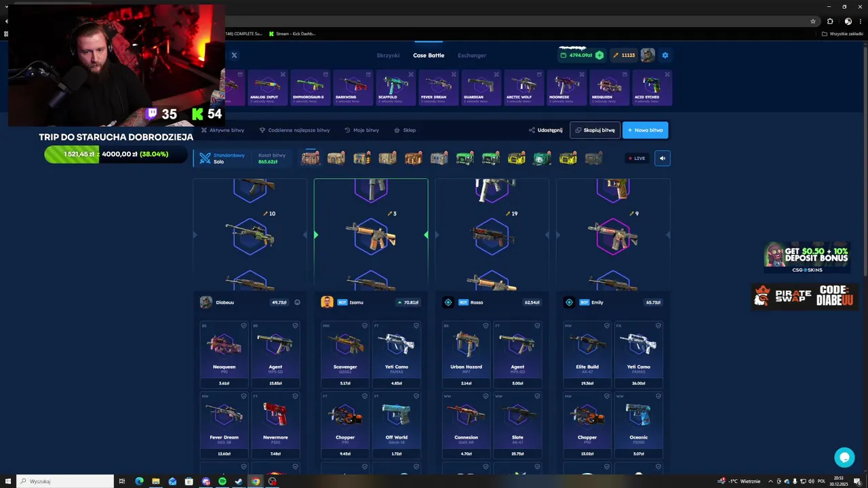This screenshot has height=488, width=868.
Task: Click the Udostępnij share button
Action: pos(546,130)
